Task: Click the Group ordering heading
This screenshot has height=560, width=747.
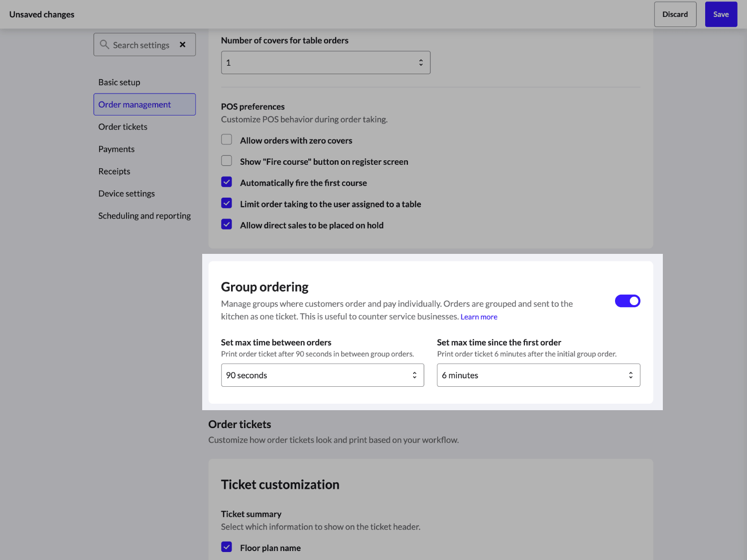Action: [x=265, y=287]
